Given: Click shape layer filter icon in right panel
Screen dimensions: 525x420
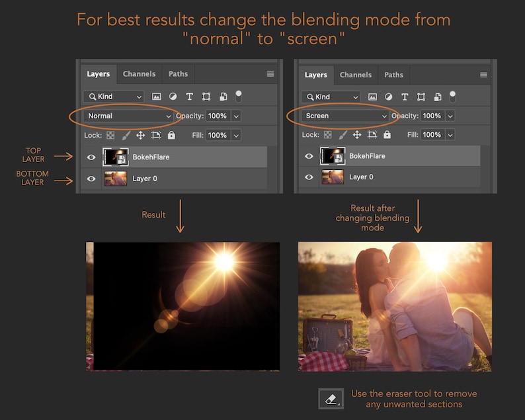Looking at the screenshot, I should [x=421, y=97].
